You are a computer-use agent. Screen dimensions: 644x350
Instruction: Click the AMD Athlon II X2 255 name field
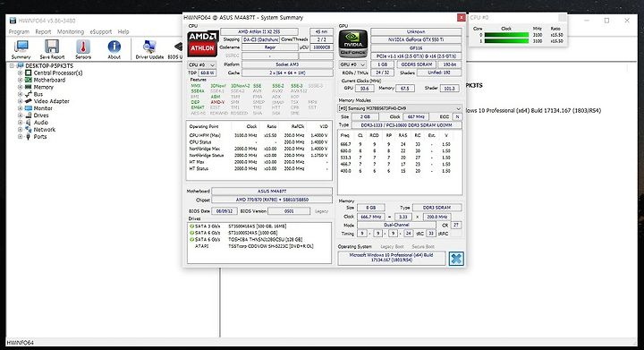coord(259,31)
